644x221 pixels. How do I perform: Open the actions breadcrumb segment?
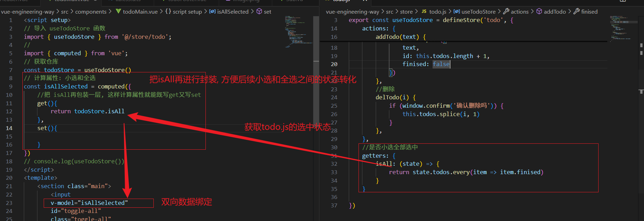[520, 12]
